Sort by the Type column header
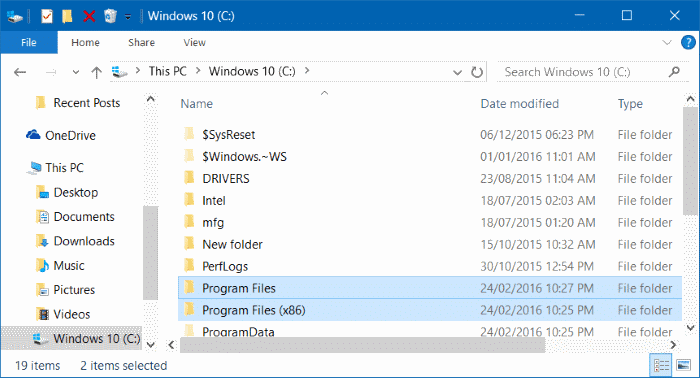Image resolution: width=700 pixels, height=378 pixels. [x=630, y=104]
